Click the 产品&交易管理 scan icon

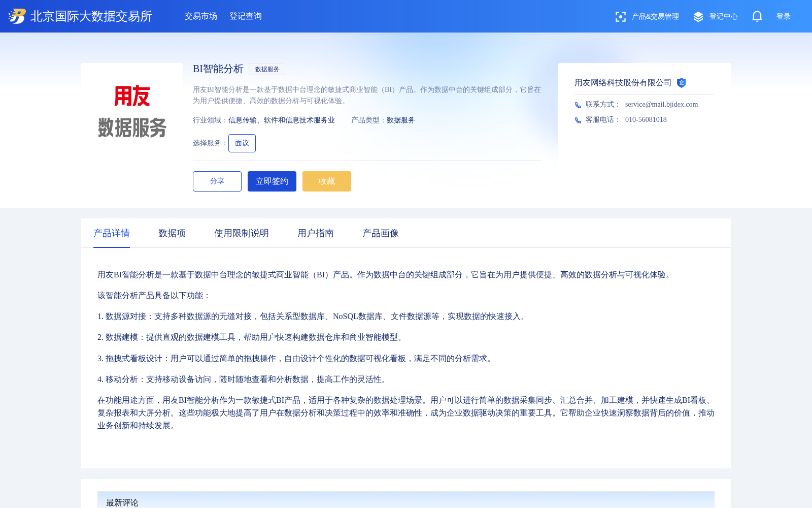620,17
